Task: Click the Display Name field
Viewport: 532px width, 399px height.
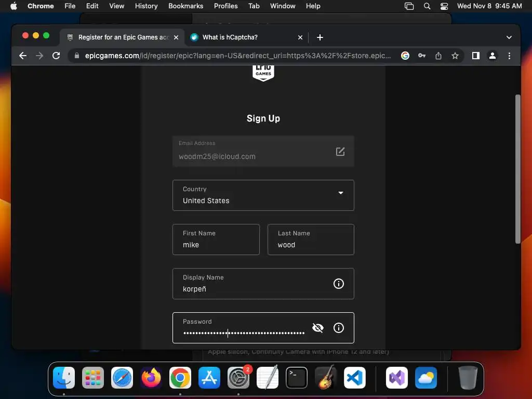Action: pos(263,284)
